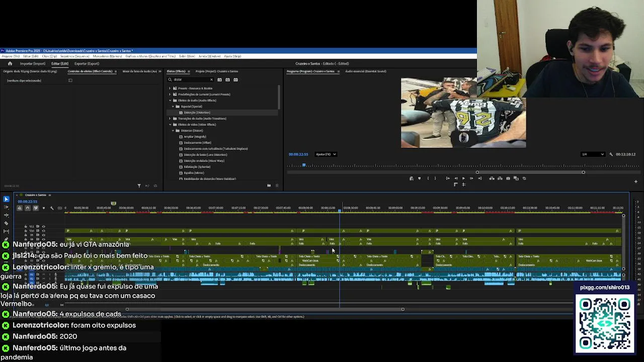Expand Transições de áudio (Audio Transitions)

170,119
